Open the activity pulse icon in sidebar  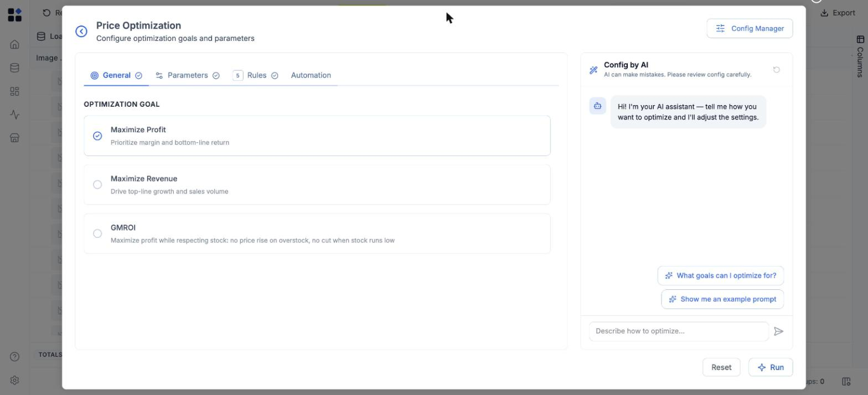pyautogui.click(x=15, y=115)
